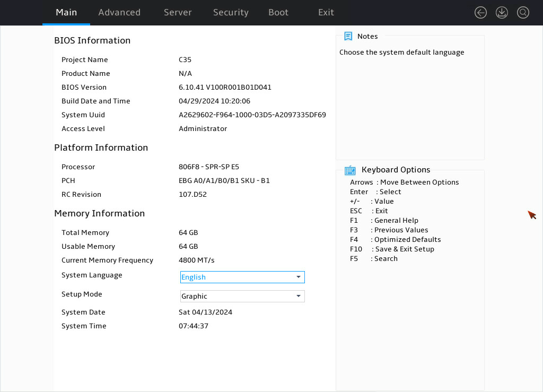The width and height of the screenshot is (543, 392).
Task: Open the Advanced tab
Action: coord(119,13)
